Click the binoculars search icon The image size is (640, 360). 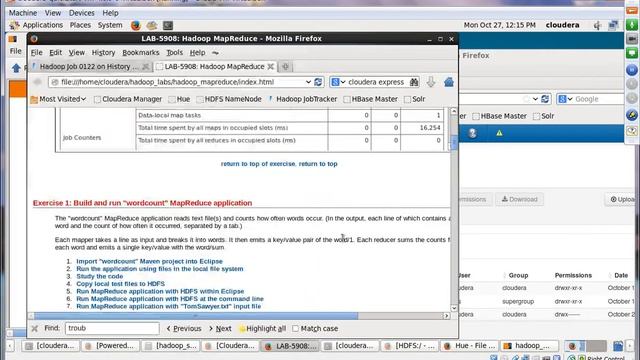(x=414, y=82)
